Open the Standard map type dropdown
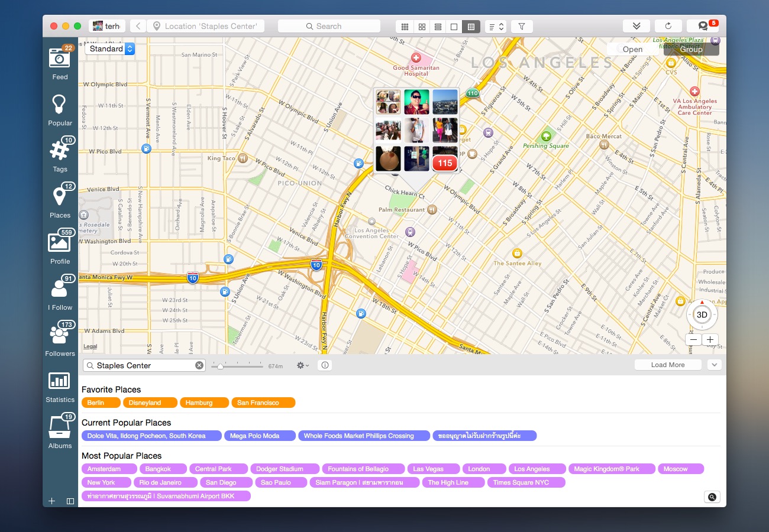Image resolution: width=769 pixels, height=532 pixels. [111, 48]
